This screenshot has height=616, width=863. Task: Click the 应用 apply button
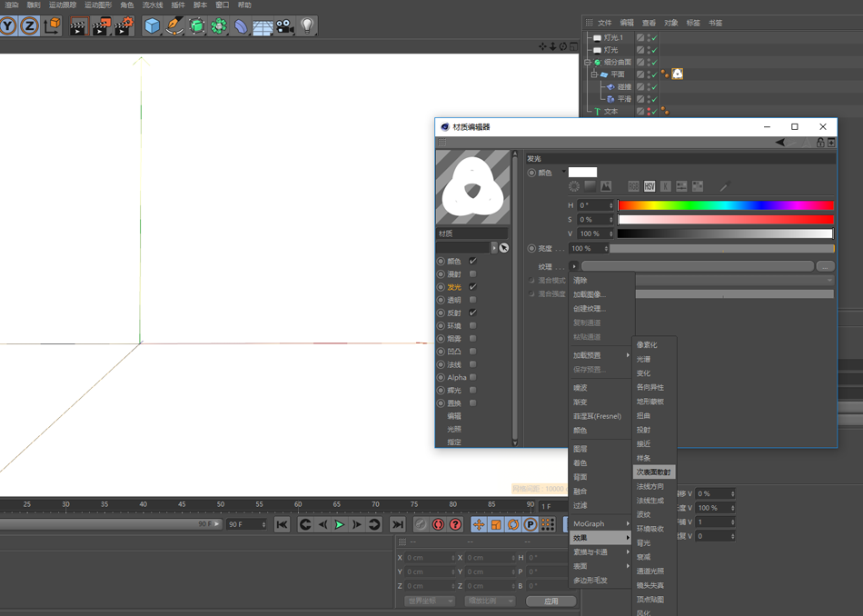[x=551, y=601]
